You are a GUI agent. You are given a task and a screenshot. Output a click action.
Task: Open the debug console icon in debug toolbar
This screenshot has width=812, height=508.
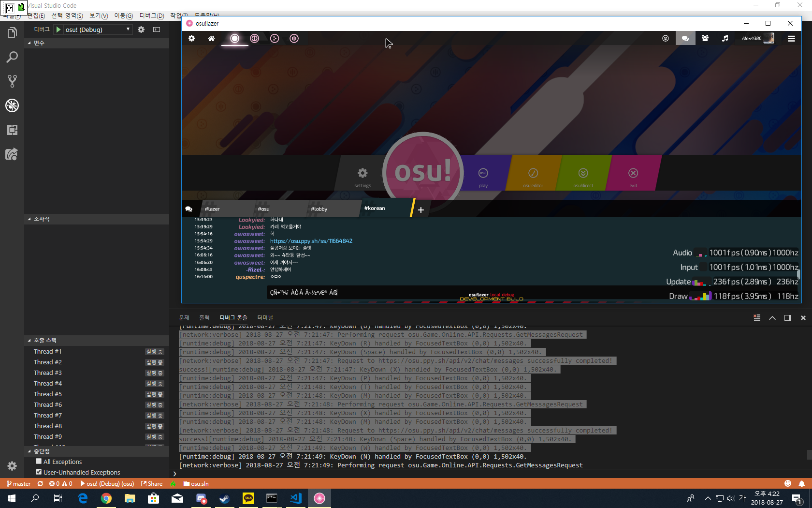pos(157,30)
